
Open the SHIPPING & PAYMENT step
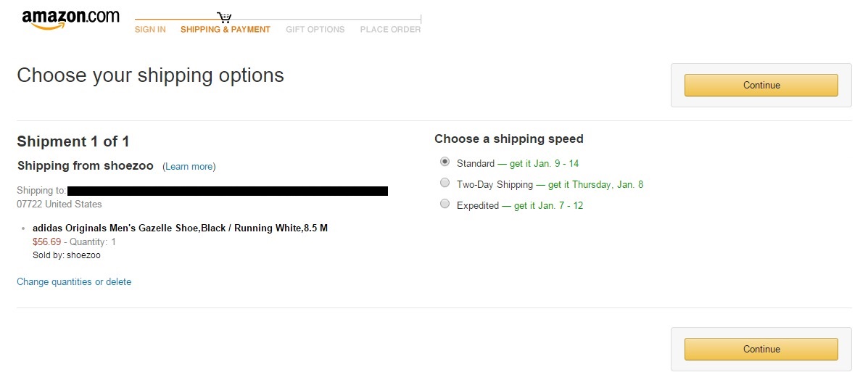pos(226,30)
